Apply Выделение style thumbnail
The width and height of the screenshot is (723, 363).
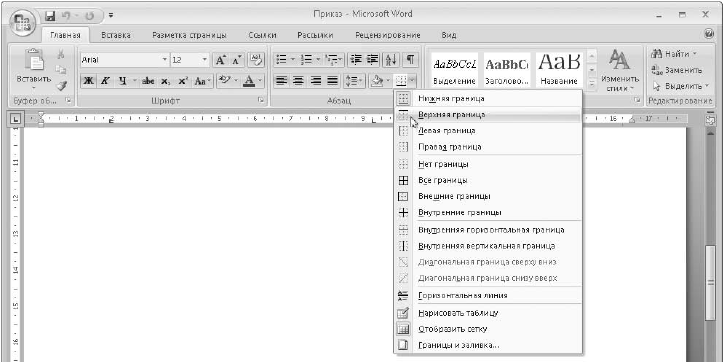point(455,69)
